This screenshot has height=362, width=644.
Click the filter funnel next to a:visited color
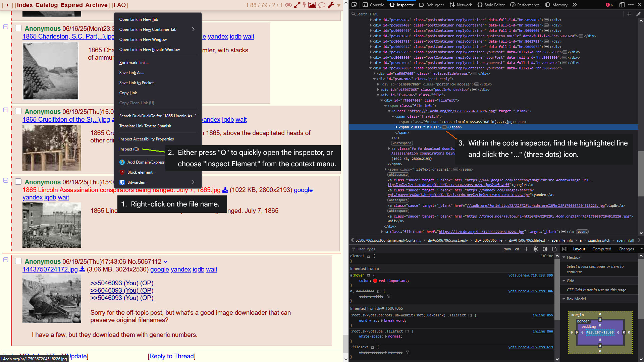click(x=389, y=297)
